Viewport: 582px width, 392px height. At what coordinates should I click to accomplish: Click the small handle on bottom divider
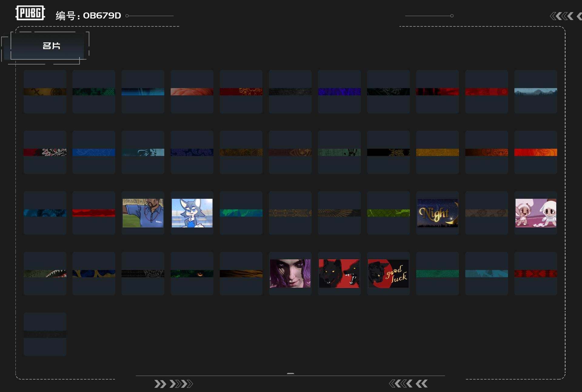click(290, 374)
